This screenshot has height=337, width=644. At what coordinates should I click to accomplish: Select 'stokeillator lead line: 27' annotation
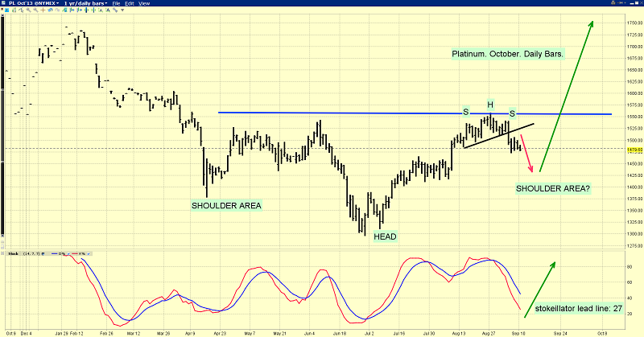(579, 308)
